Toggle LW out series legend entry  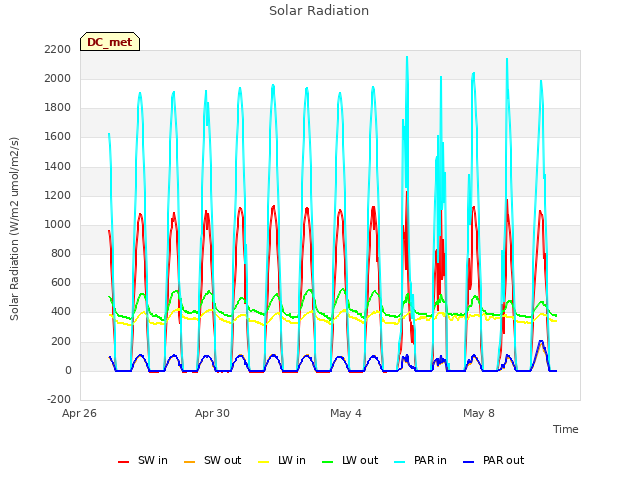click(350, 460)
